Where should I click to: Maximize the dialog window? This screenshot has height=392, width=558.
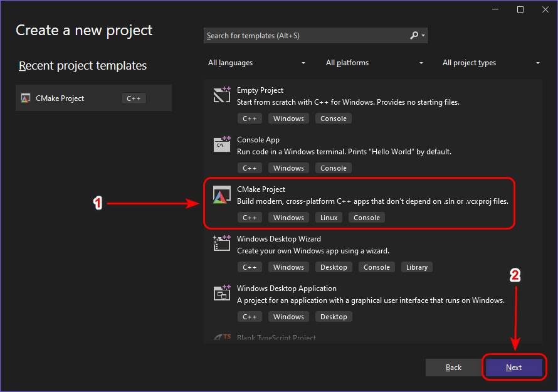click(520, 9)
